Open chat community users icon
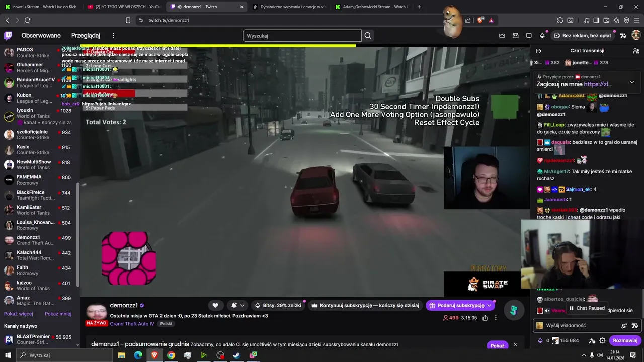 tap(636, 51)
